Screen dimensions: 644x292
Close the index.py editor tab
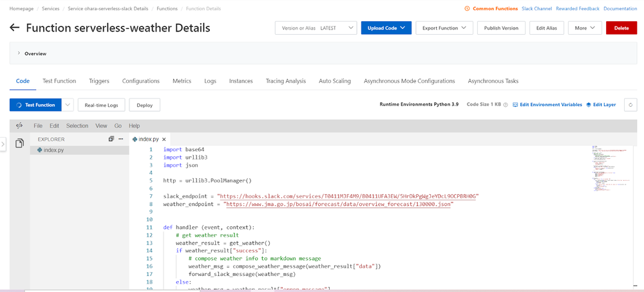[x=164, y=139]
